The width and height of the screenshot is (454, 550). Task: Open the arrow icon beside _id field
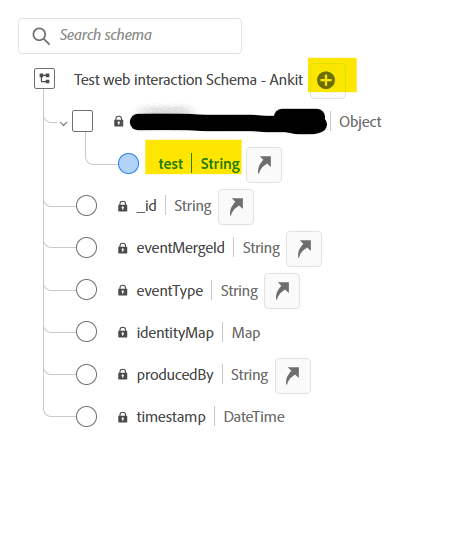[x=236, y=207]
